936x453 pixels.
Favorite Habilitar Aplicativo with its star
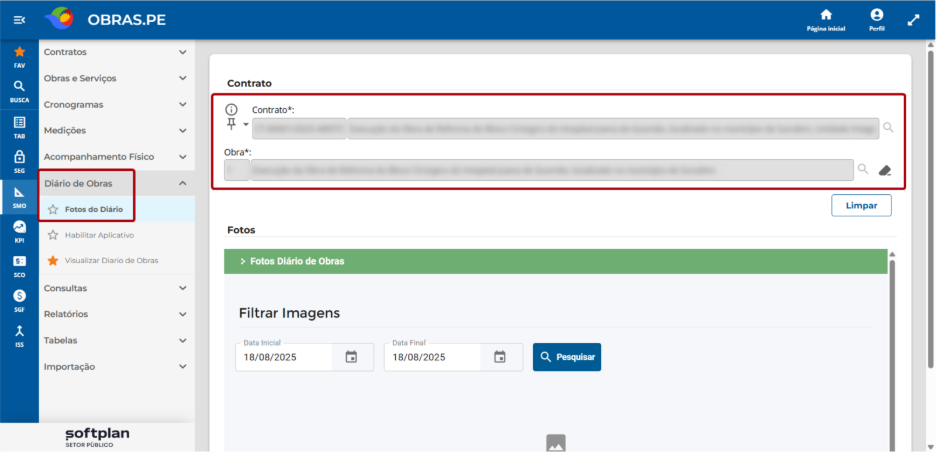click(53, 235)
